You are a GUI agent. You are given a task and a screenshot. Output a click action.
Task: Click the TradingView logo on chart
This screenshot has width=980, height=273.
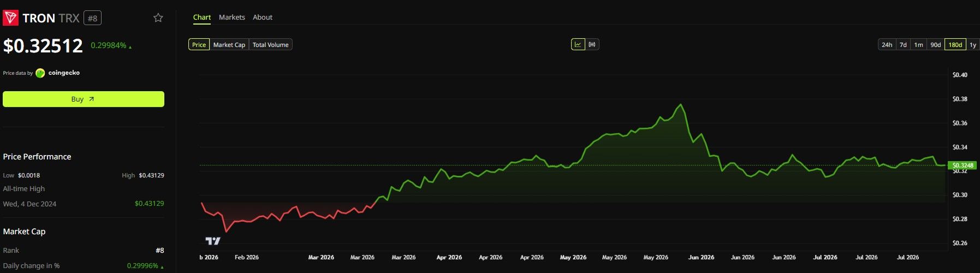point(213,241)
